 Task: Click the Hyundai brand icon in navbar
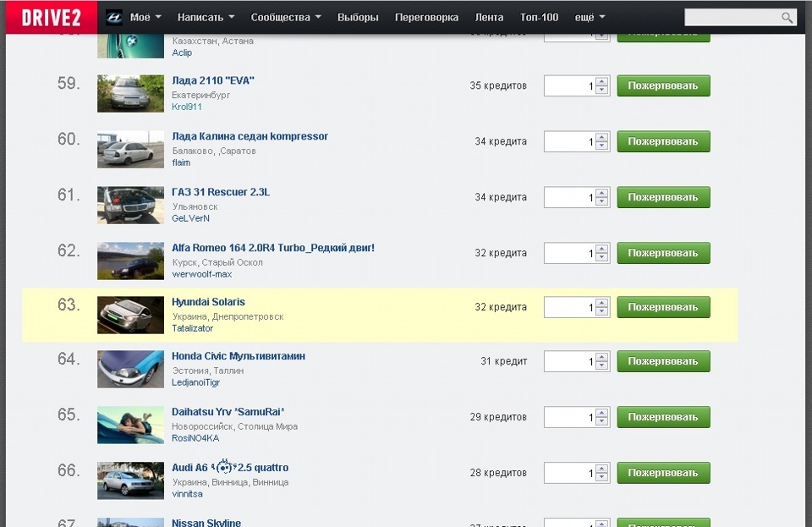(x=114, y=18)
